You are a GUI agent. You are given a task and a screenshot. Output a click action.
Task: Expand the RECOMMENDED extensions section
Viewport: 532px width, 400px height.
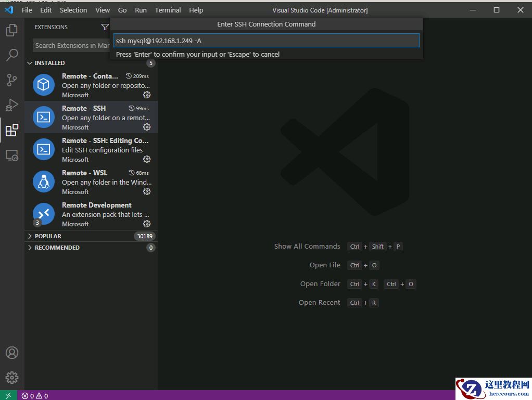[57, 248]
